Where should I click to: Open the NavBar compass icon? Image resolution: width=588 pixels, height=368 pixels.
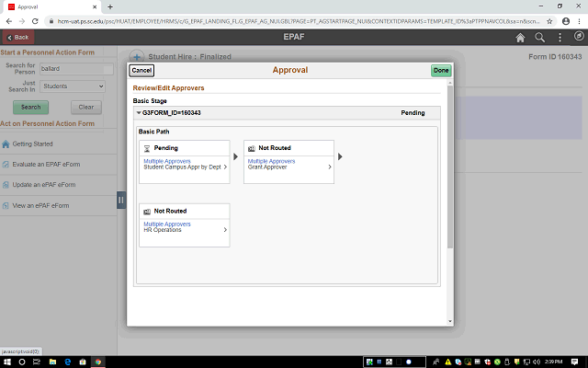tap(579, 36)
